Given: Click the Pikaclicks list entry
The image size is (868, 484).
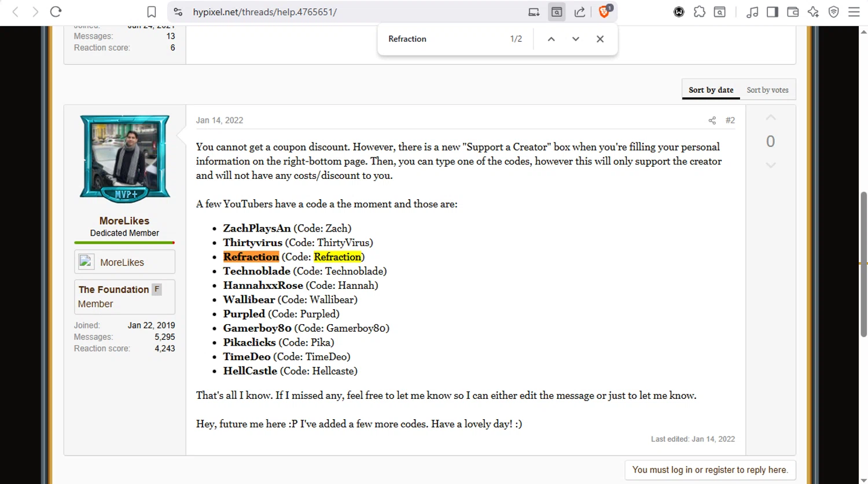Looking at the screenshot, I should click(x=278, y=342).
